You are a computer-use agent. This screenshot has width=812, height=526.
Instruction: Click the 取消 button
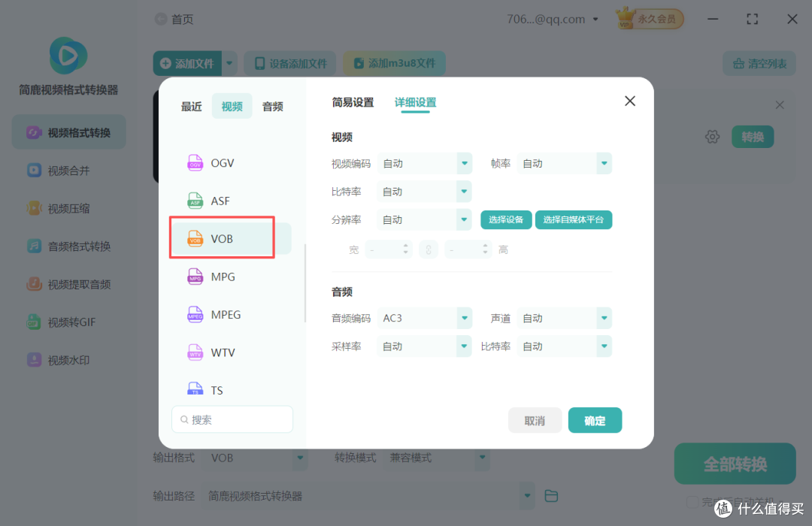535,420
